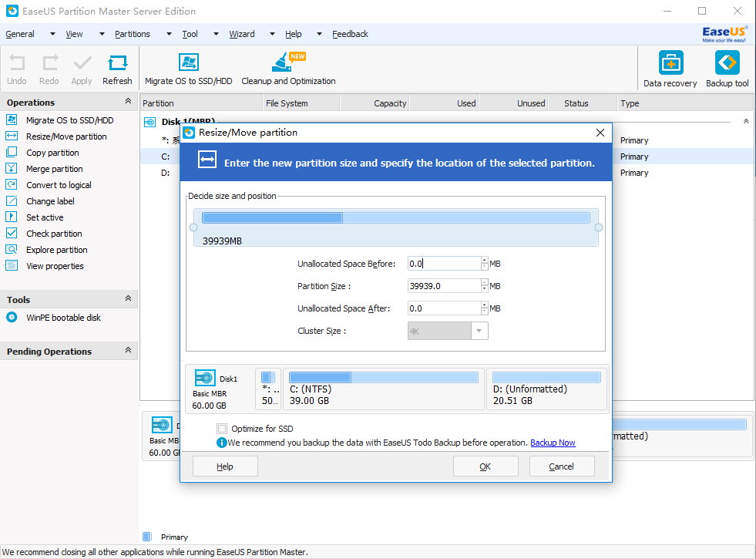Collapse the Disk 1 group in list
The width and height of the screenshot is (756, 559).
(x=746, y=121)
